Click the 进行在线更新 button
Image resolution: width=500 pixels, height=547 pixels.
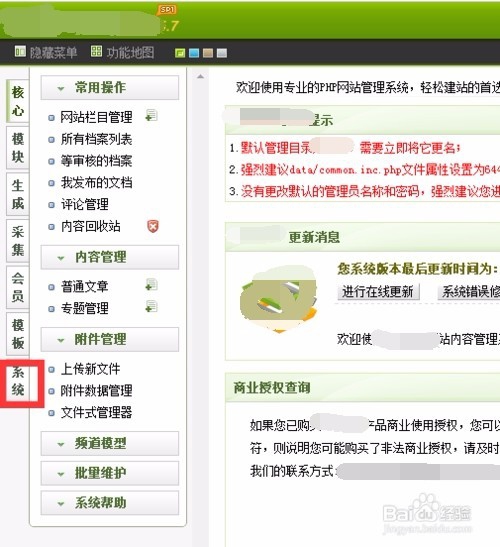click(x=378, y=292)
